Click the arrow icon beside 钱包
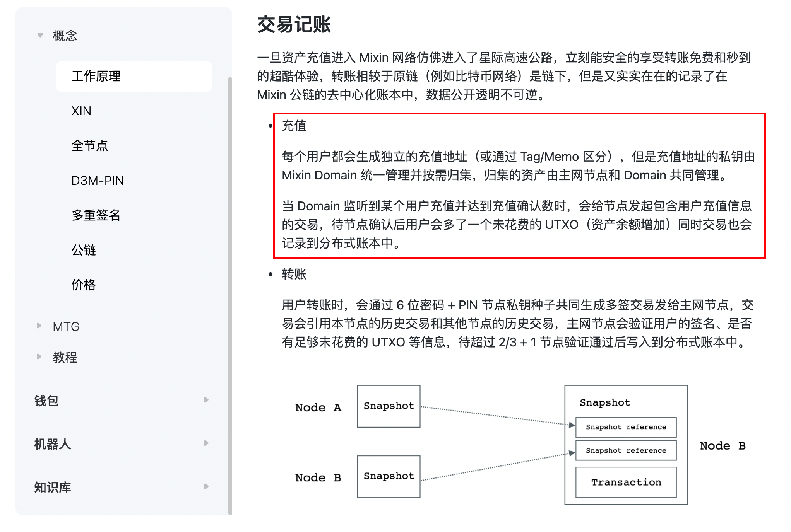Screen dimensions: 791x532 tap(206, 400)
